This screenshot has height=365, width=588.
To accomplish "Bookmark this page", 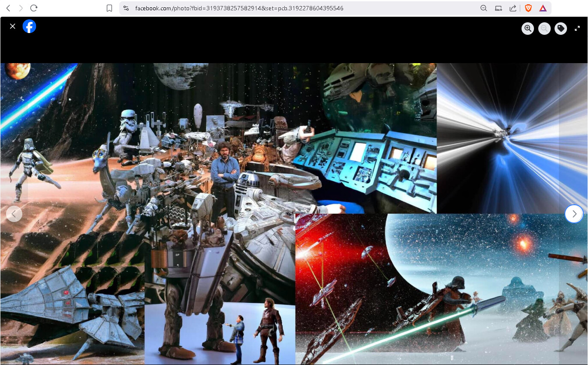I will pyautogui.click(x=109, y=8).
